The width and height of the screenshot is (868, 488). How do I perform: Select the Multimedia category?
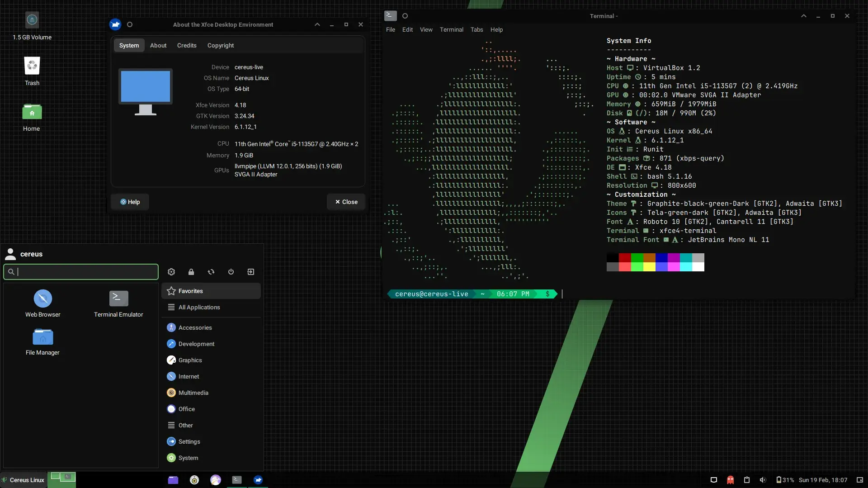pyautogui.click(x=193, y=393)
